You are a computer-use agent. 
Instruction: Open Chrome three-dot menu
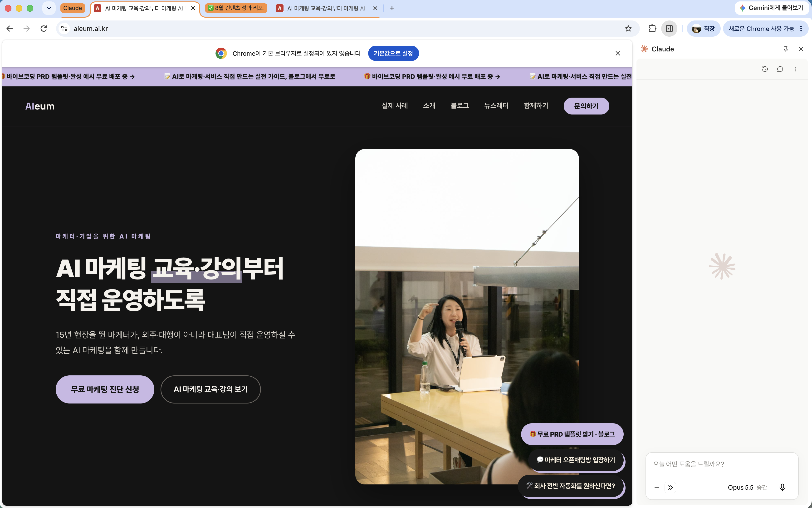coord(801,29)
